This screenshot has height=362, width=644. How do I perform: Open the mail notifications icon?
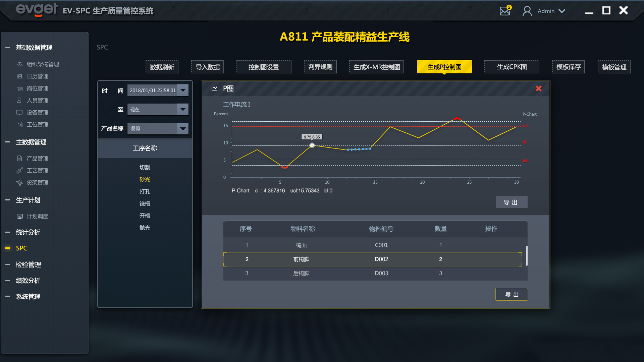(504, 11)
